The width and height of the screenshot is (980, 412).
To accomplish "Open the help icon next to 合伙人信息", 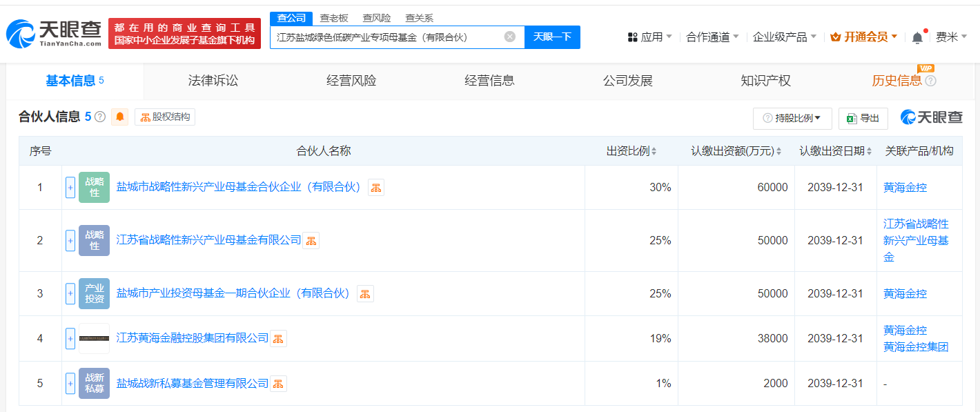I will click(100, 117).
